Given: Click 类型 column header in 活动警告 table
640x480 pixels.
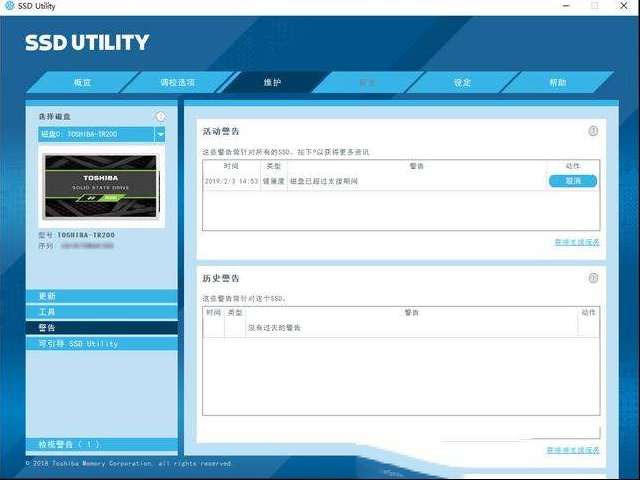Looking at the screenshot, I should point(274,166).
